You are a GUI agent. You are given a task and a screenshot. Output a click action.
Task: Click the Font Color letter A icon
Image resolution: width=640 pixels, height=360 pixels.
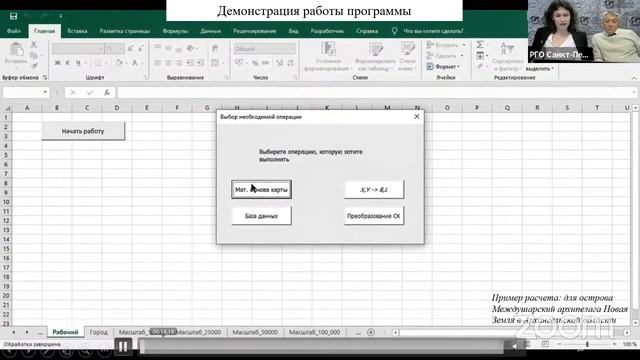tap(135, 63)
